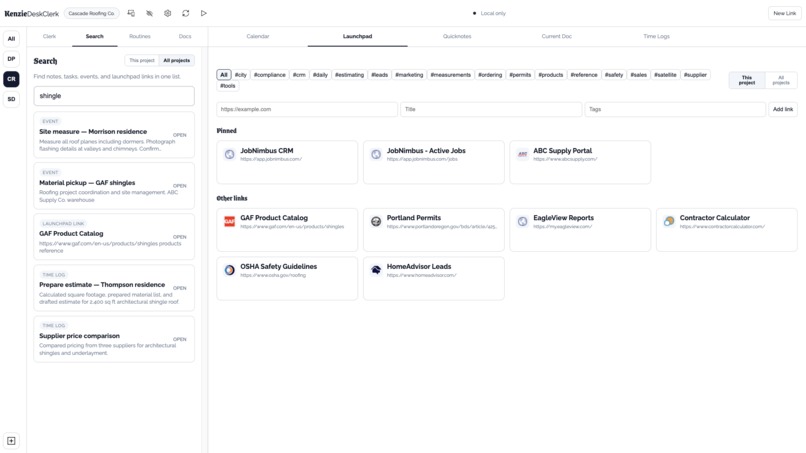806x453 pixels.
Task: Switch to the Current Doc tab
Action: coord(557,37)
